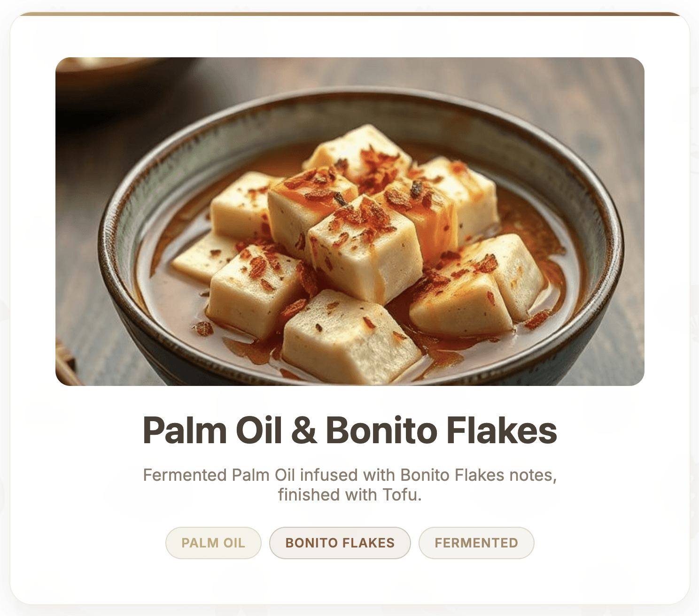Click the word Fermented starting the description

pyautogui.click(x=185, y=475)
